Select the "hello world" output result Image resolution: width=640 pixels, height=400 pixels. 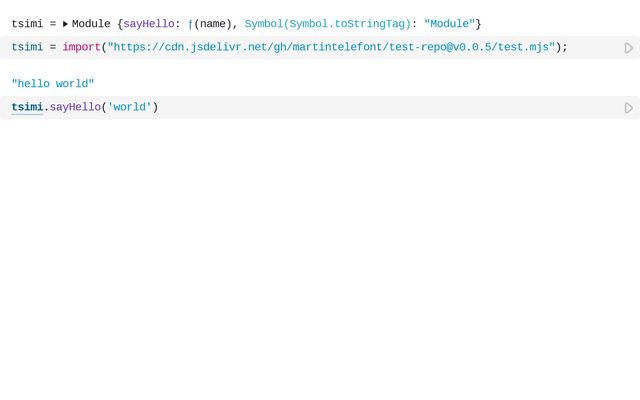click(53, 84)
